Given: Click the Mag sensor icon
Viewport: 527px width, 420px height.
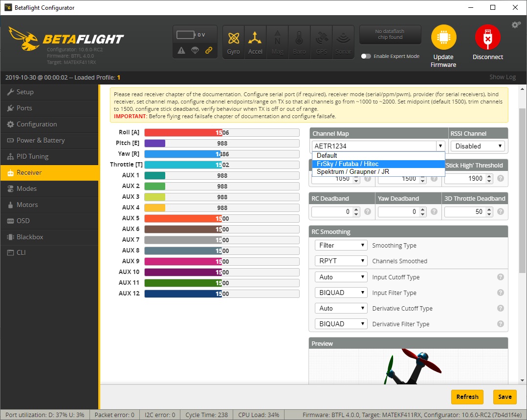Looking at the screenshot, I should click(x=277, y=42).
